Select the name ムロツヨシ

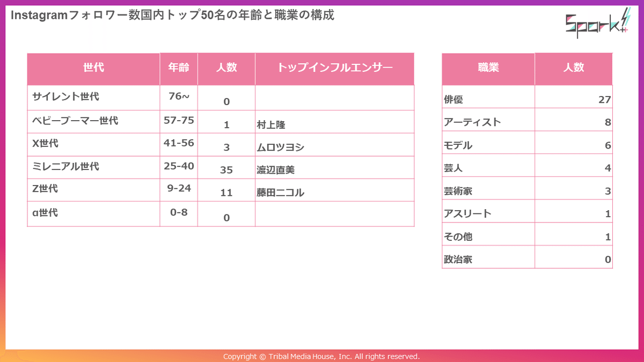click(x=281, y=147)
